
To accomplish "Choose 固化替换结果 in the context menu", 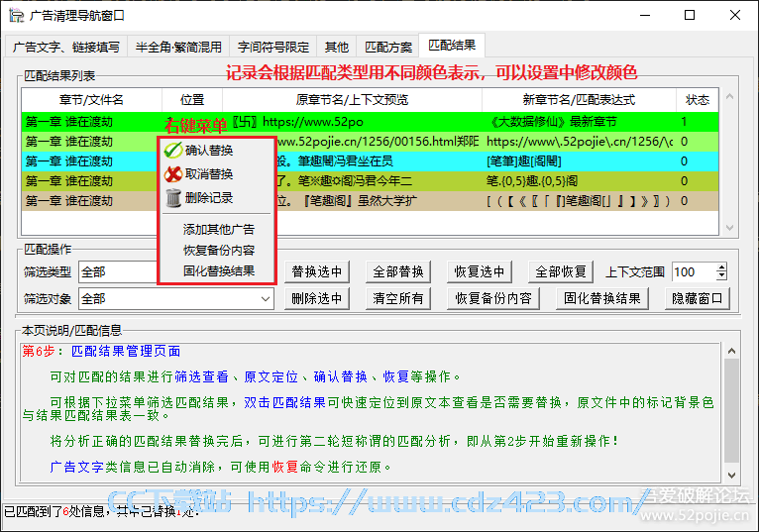I will [218, 271].
